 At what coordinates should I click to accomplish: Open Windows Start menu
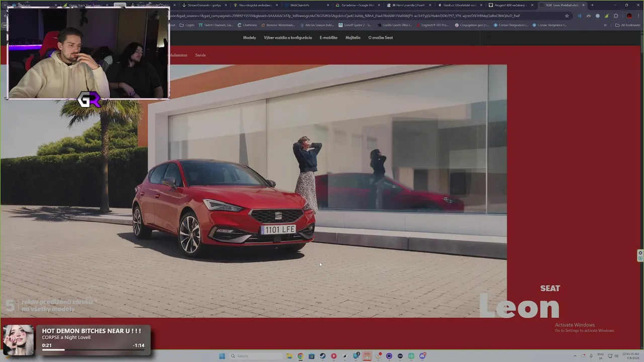[222, 356]
